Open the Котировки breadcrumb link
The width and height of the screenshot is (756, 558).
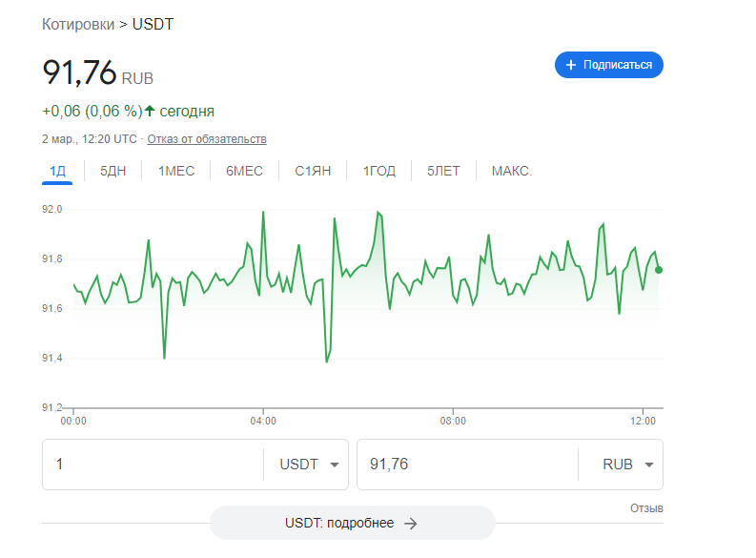tap(78, 24)
